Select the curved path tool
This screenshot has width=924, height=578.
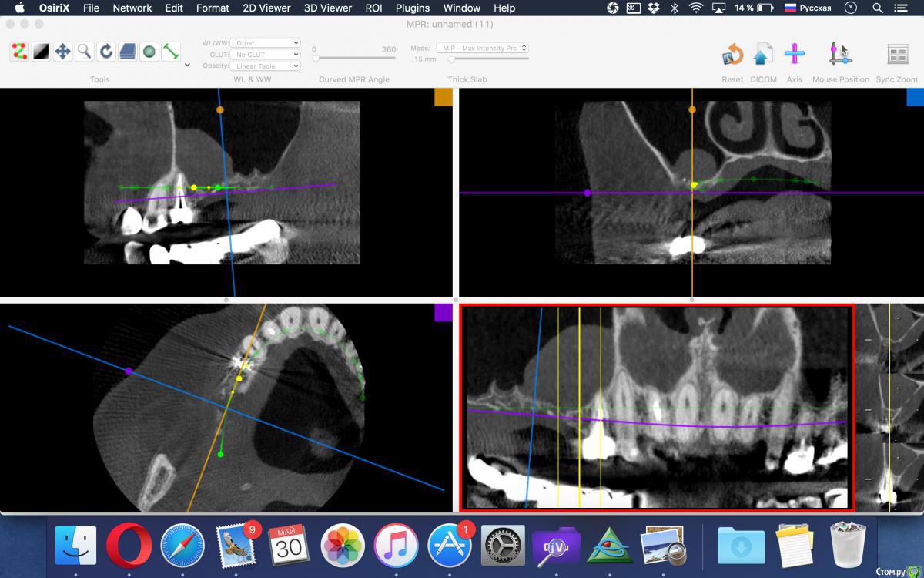pyautogui.click(x=19, y=52)
